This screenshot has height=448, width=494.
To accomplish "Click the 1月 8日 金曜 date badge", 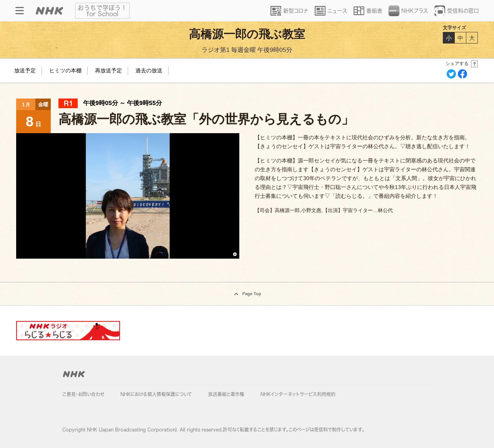I will click(33, 116).
